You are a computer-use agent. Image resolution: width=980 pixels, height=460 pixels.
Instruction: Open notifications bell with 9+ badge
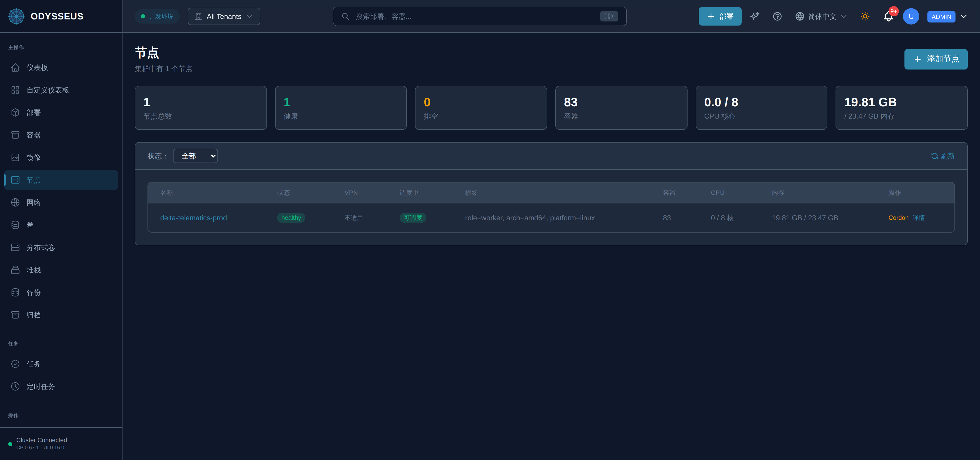(x=888, y=16)
